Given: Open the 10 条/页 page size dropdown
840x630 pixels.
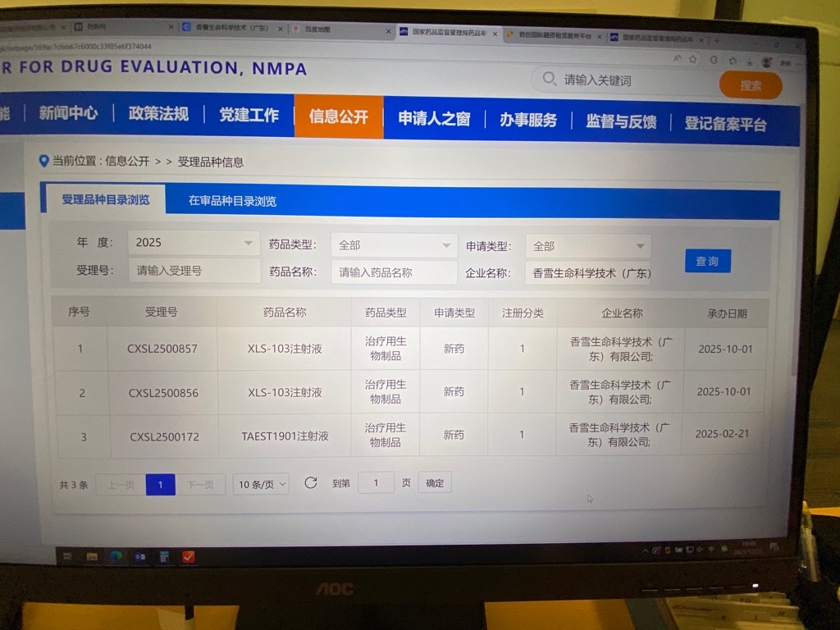Looking at the screenshot, I should click(x=261, y=484).
